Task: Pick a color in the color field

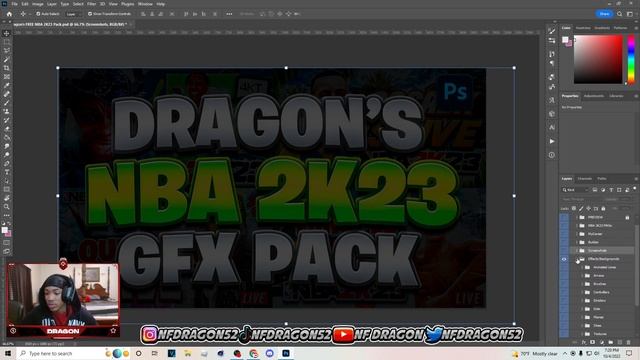Action: coord(598,60)
